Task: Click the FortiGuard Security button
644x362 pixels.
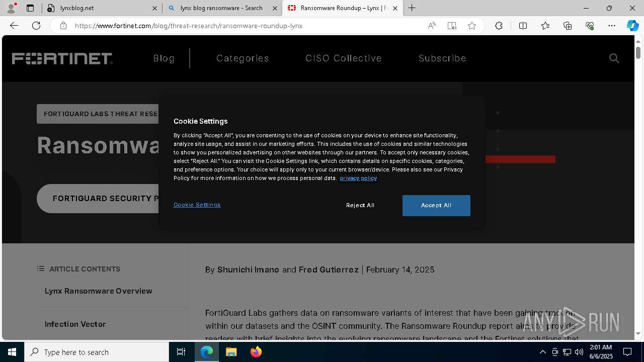Action: [x=98, y=199]
